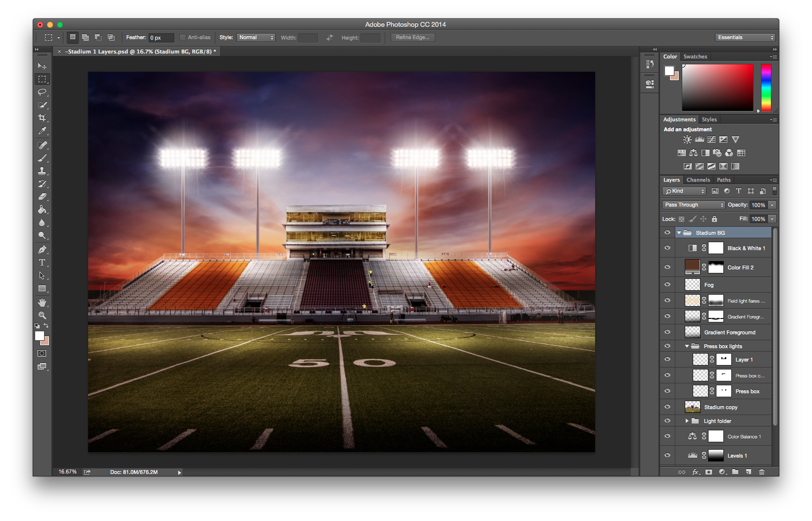The width and height of the screenshot is (812, 521).
Task: Hide the Fog layer
Action: click(x=667, y=285)
